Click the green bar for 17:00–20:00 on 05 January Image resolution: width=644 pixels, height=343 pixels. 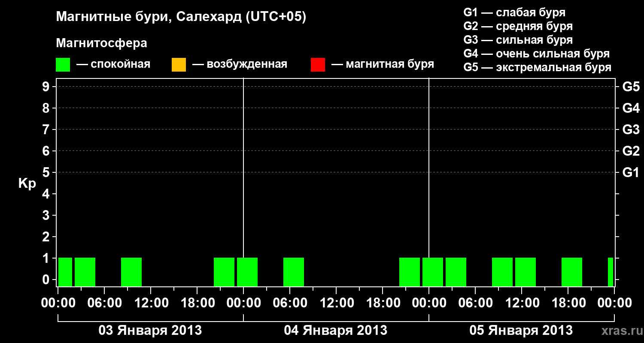click(x=572, y=272)
